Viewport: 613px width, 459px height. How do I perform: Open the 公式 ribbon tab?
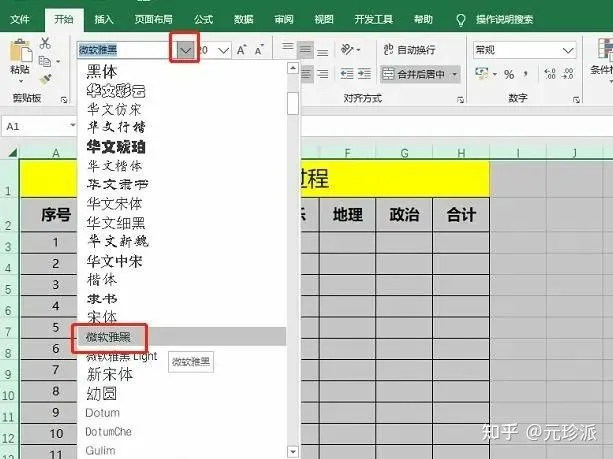[x=204, y=18]
